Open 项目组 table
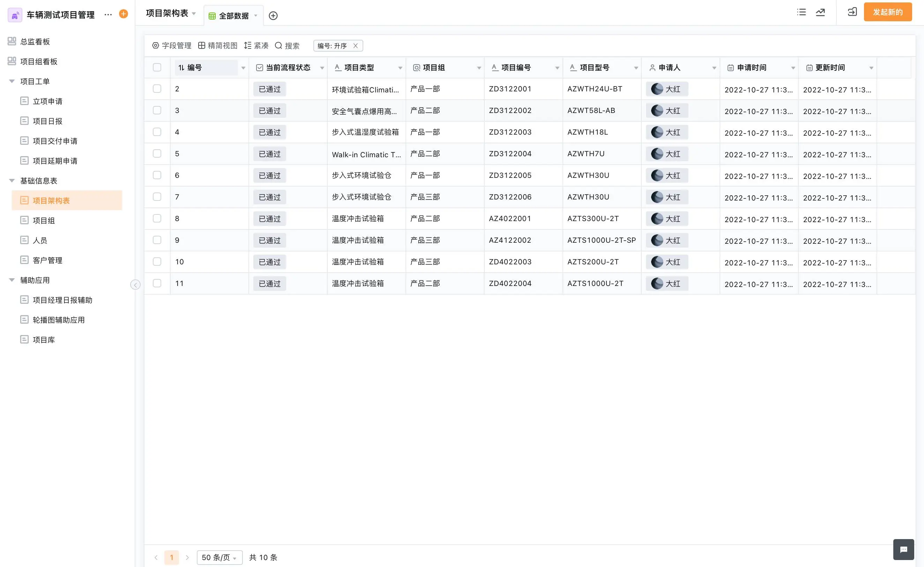 44,220
